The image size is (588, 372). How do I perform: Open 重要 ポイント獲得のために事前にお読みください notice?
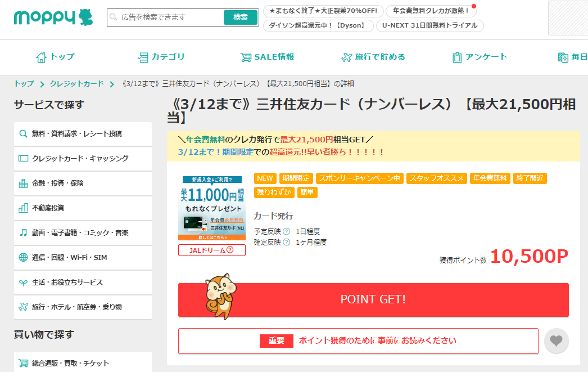pos(358,341)
